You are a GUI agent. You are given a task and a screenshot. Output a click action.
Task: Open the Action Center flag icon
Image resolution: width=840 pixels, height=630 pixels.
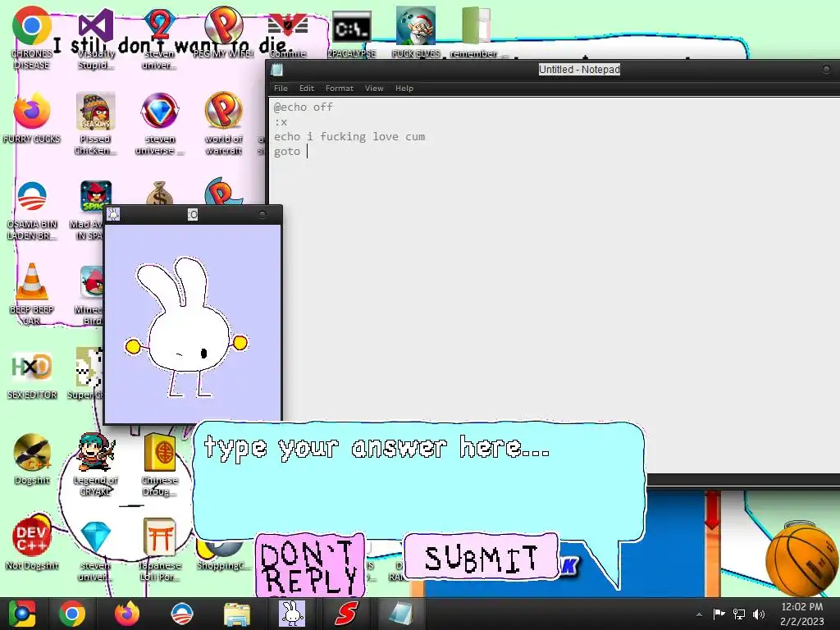[719, 614]
